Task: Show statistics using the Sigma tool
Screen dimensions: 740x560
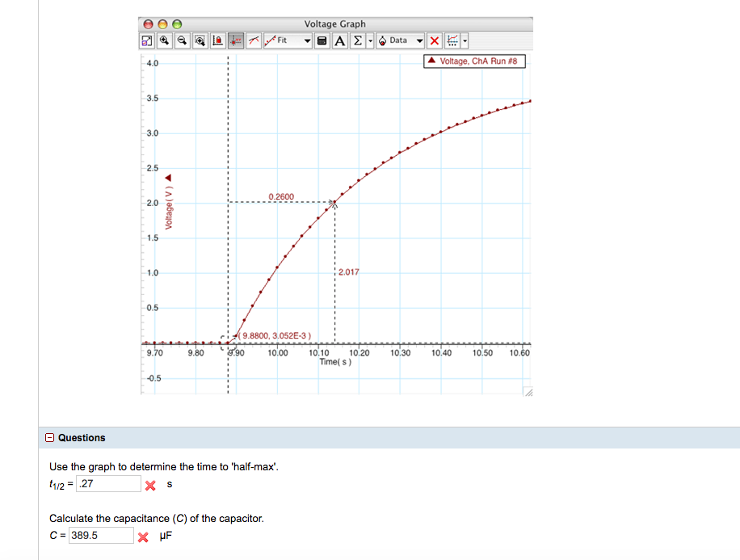Action: [x=357, y=40]
